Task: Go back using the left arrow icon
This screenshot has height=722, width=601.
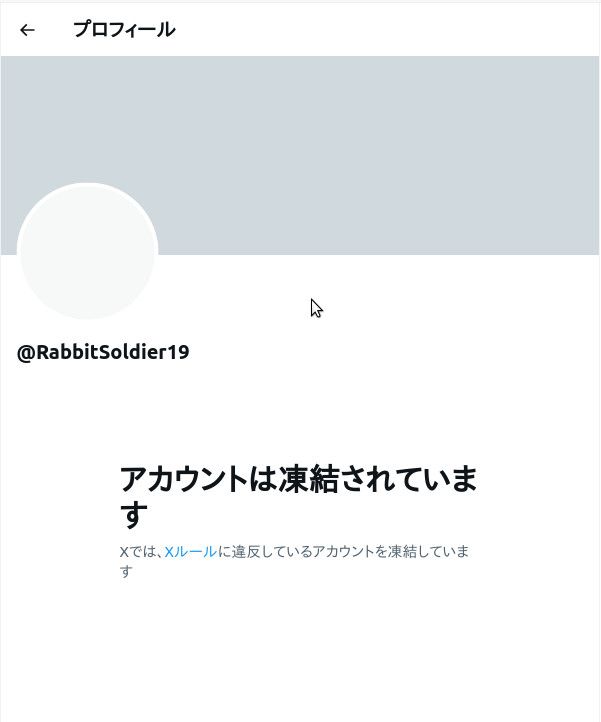Action: [27, 30]
